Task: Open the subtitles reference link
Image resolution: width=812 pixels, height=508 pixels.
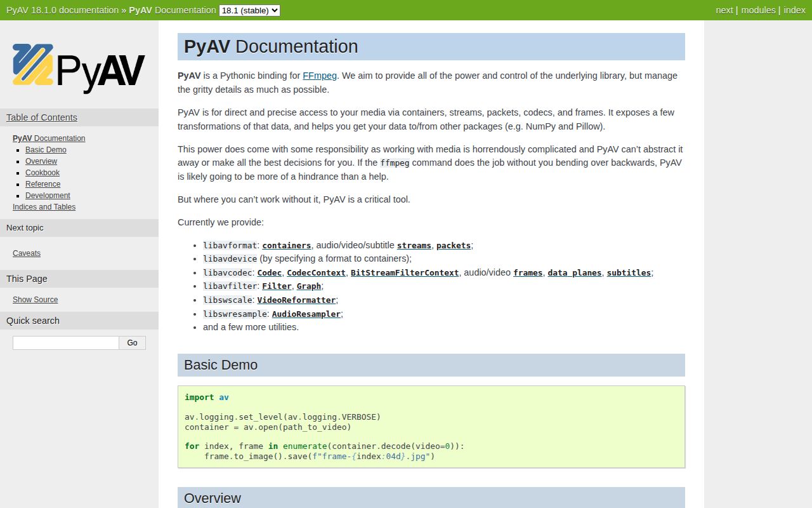Action: (629, 273)
